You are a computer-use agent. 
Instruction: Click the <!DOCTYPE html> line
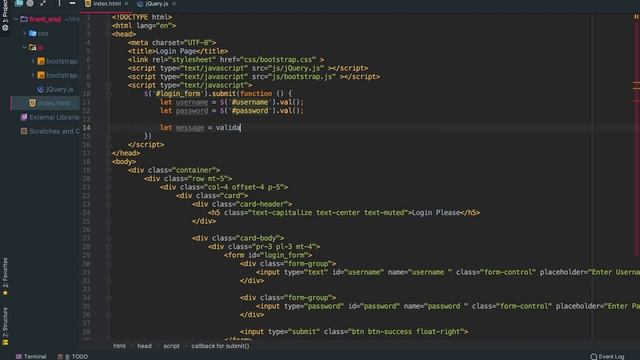142,17
